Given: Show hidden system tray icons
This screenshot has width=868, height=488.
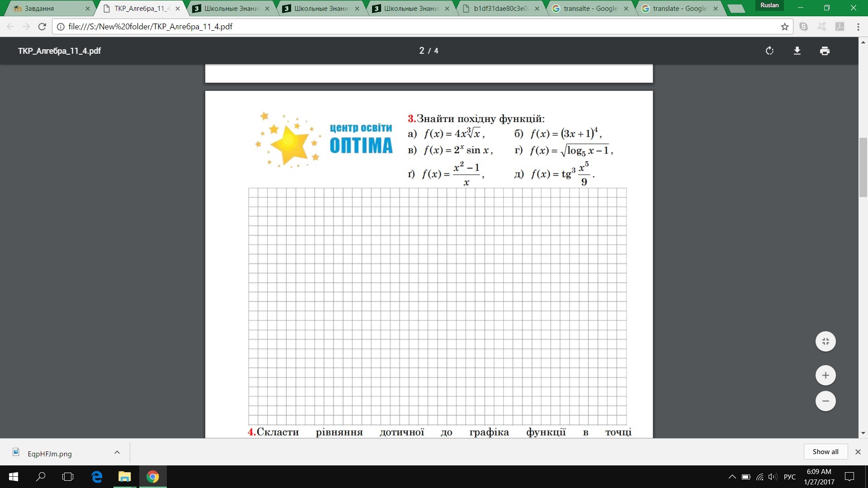Looking at the screenshot, I should 732,477.
